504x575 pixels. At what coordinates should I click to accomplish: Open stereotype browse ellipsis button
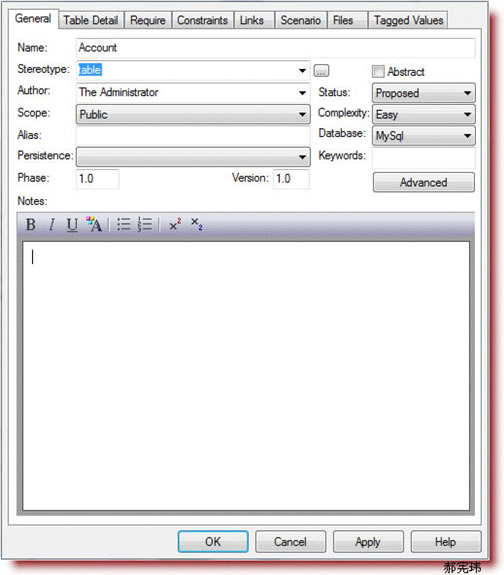(321, 70)
